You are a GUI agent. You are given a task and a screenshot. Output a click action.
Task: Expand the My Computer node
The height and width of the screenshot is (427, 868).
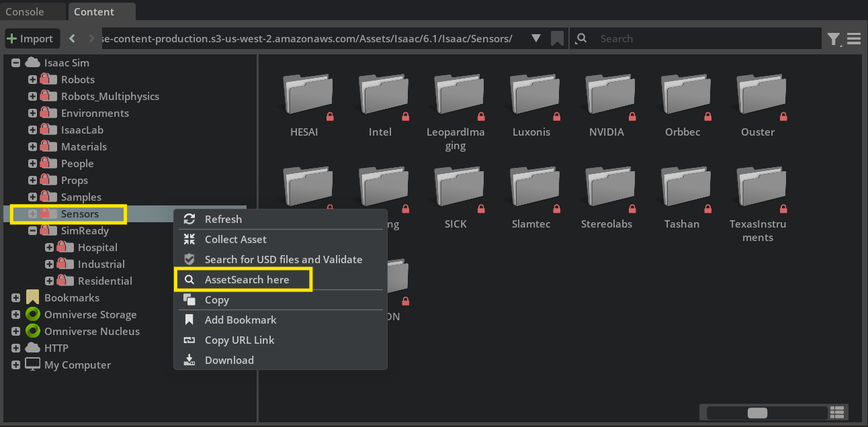click(x=16, y=365)
